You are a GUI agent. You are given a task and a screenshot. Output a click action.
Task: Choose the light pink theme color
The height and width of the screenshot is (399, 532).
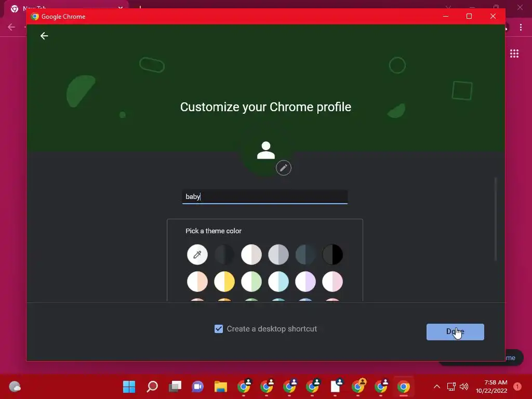[x=332, y=282]
